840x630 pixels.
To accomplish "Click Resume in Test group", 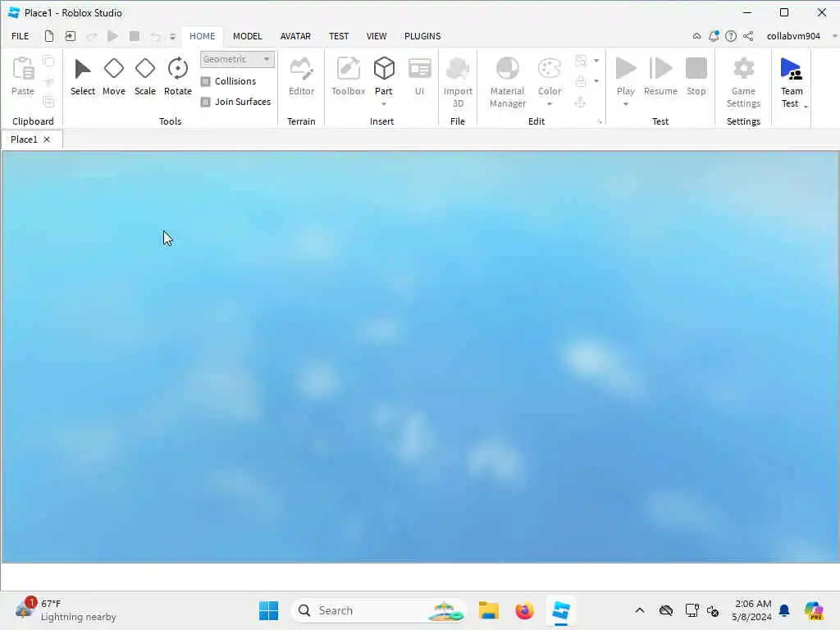I will (x=660, y=77).
